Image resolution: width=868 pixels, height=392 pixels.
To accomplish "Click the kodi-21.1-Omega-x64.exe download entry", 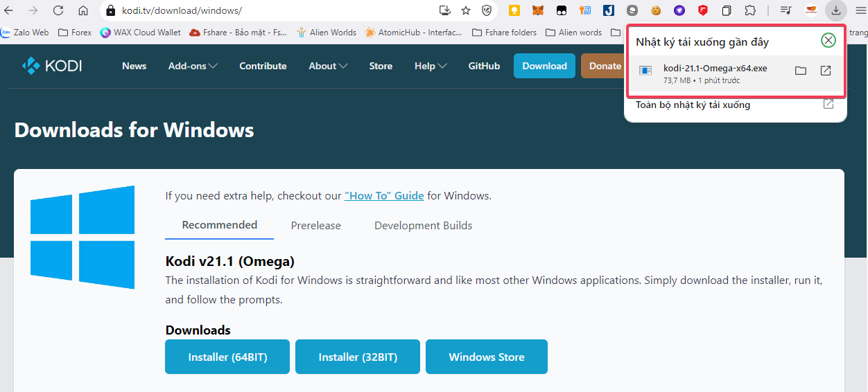I will pos(736,75).
